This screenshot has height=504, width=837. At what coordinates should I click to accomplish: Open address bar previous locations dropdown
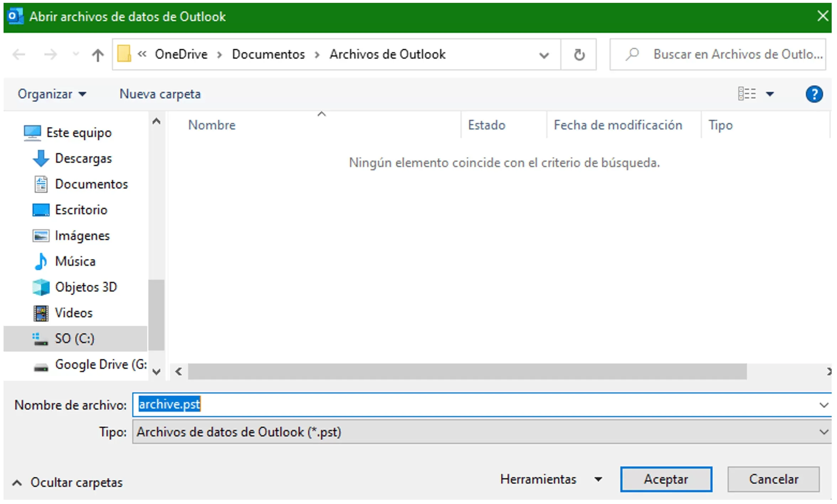(543, 55)
